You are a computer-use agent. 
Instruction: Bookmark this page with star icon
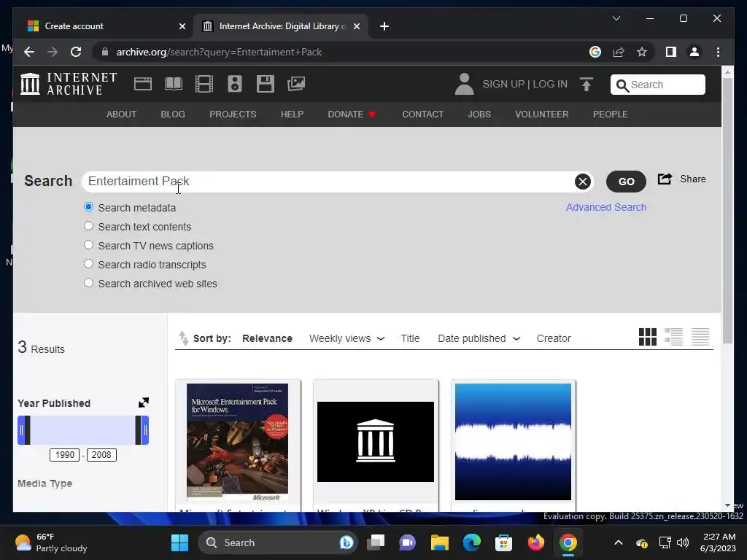[642, 52]
